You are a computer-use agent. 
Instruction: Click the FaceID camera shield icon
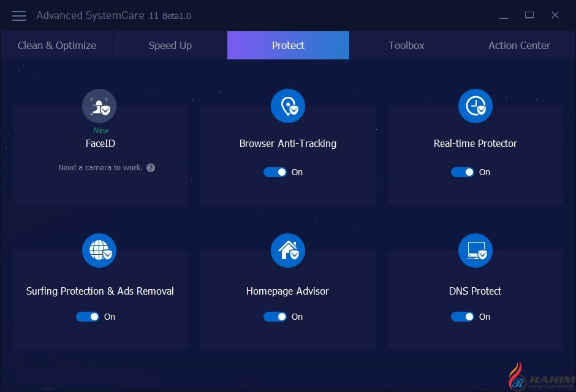click(x=99, y=106)
